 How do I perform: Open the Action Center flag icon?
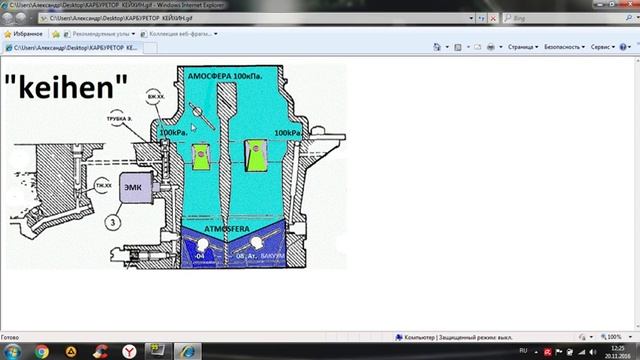(x=559, y=352)
